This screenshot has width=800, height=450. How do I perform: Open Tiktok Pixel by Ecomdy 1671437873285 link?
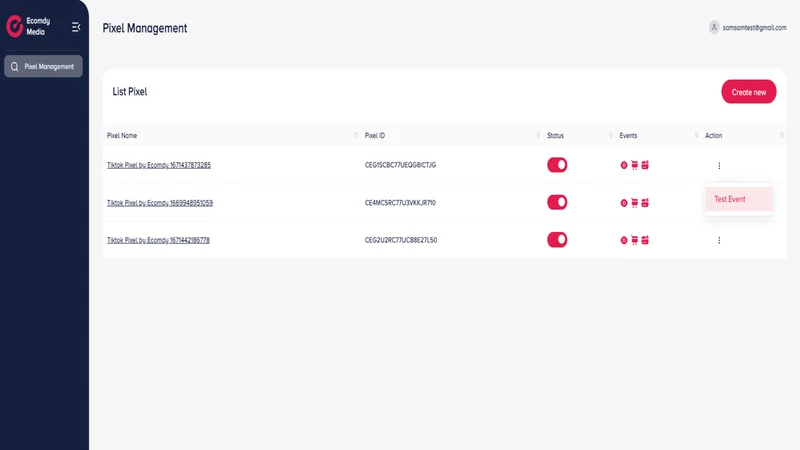pyautogui.click(x=159, y=165)
